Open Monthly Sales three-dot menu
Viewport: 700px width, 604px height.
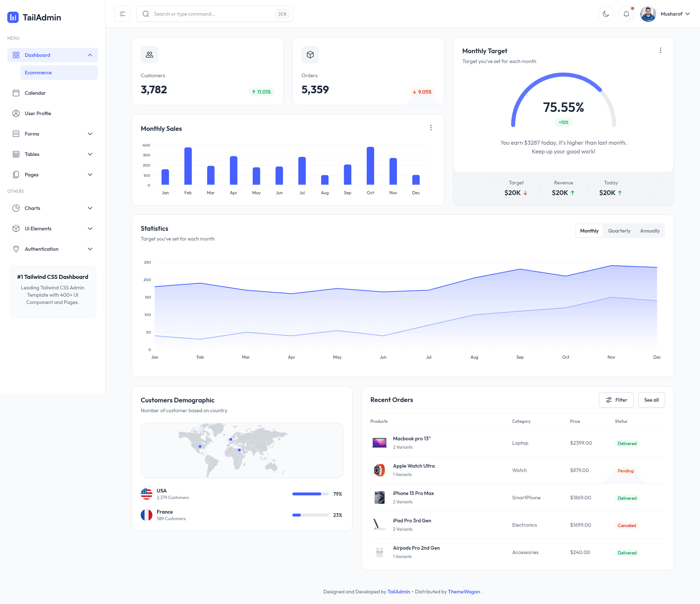[x=431, y=128]
